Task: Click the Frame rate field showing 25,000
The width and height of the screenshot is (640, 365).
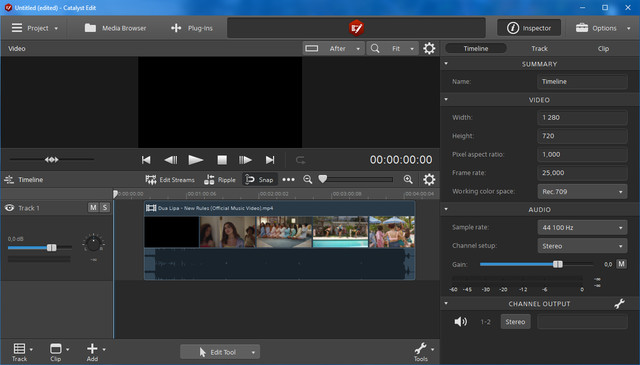Action: coord(582,173)
